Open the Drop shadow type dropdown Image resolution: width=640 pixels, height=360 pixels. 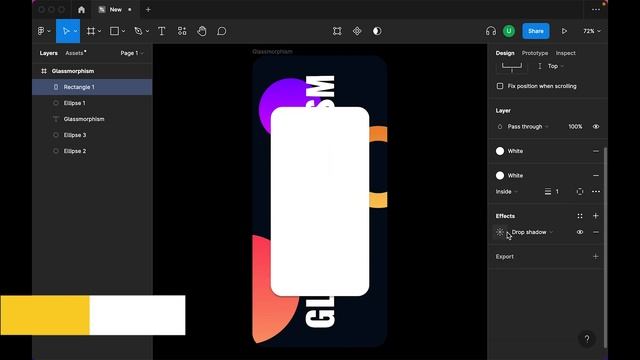tap(532, 232)
